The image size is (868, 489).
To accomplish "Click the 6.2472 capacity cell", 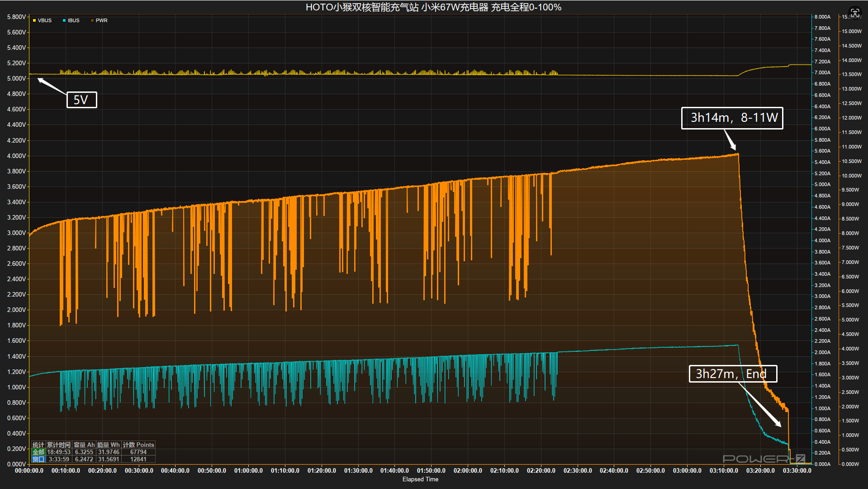I will (84, 459).
